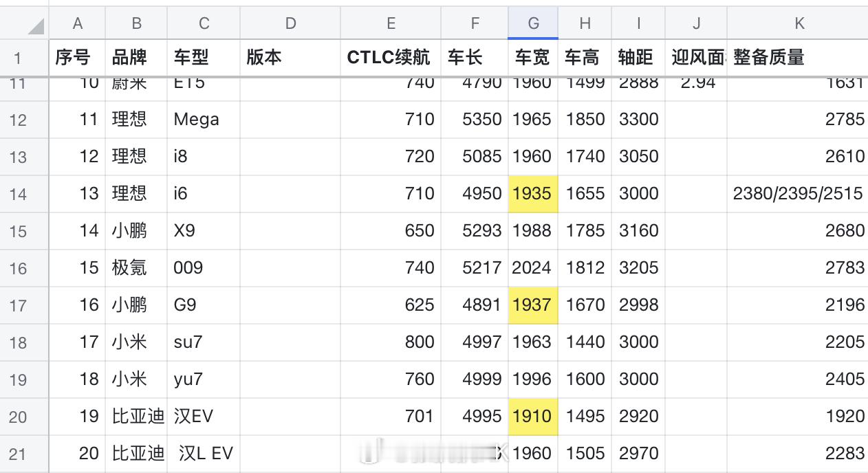Click the 序号 header cell

(77, 58)
